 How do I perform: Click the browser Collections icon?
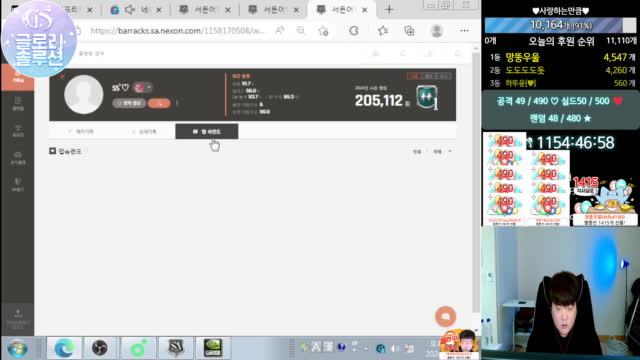click(409, 31)
